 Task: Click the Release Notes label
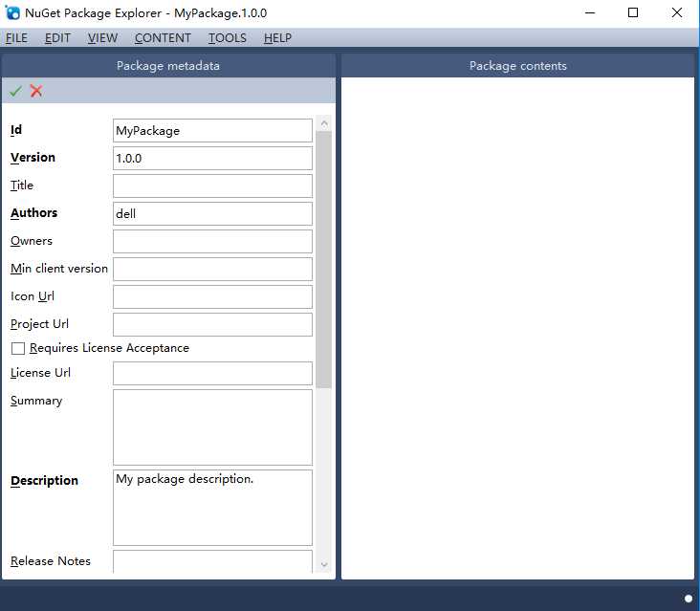51,561
